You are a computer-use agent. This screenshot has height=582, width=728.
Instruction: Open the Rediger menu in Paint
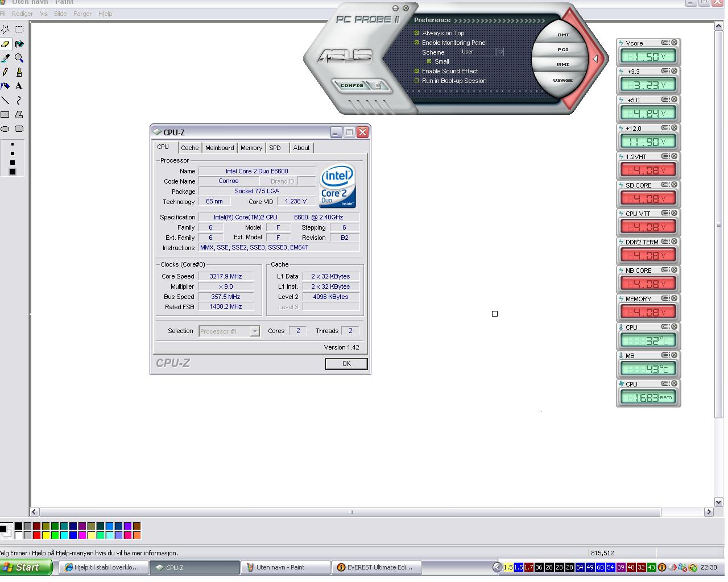[x=22, y=14]
